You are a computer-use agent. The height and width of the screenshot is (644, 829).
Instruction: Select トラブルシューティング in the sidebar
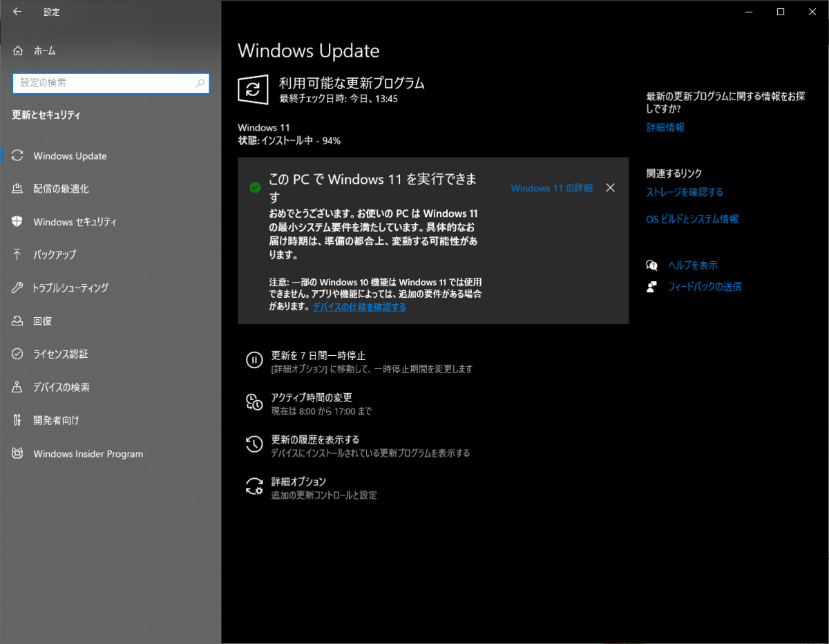111,287
